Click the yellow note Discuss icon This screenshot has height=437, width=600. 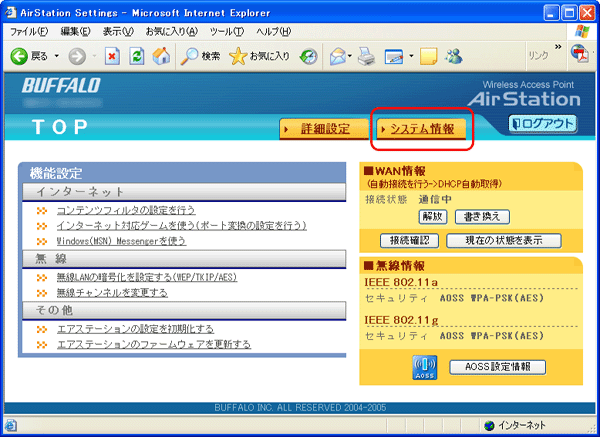[x=428, y=56]
